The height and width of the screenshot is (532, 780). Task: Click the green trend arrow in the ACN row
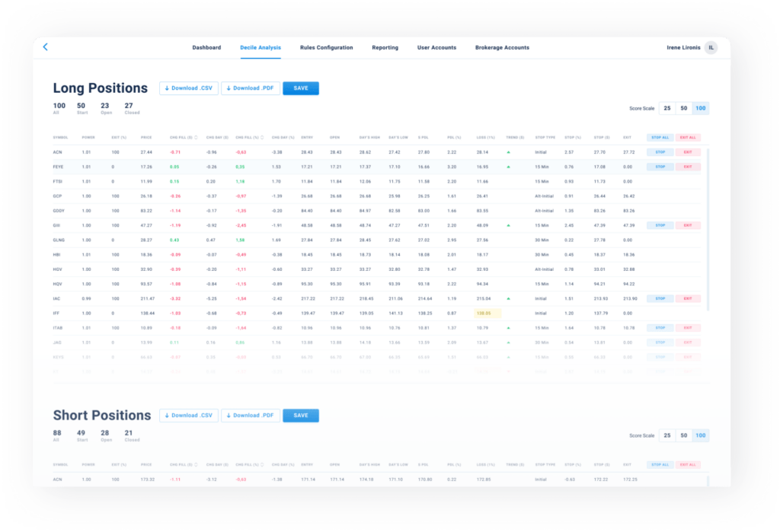[x=509, y=151]
